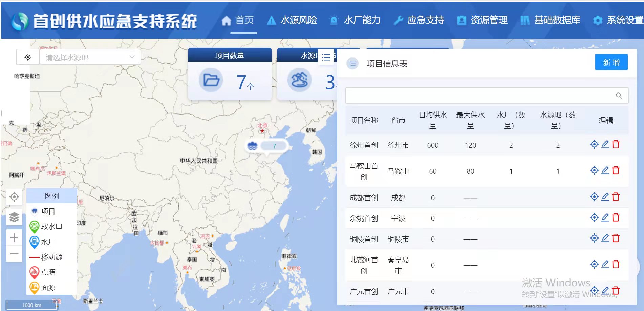The width and height of the screenshot is (644, 311).
Task: Delete the 徐州首创 row
Action: coord(616,144)
